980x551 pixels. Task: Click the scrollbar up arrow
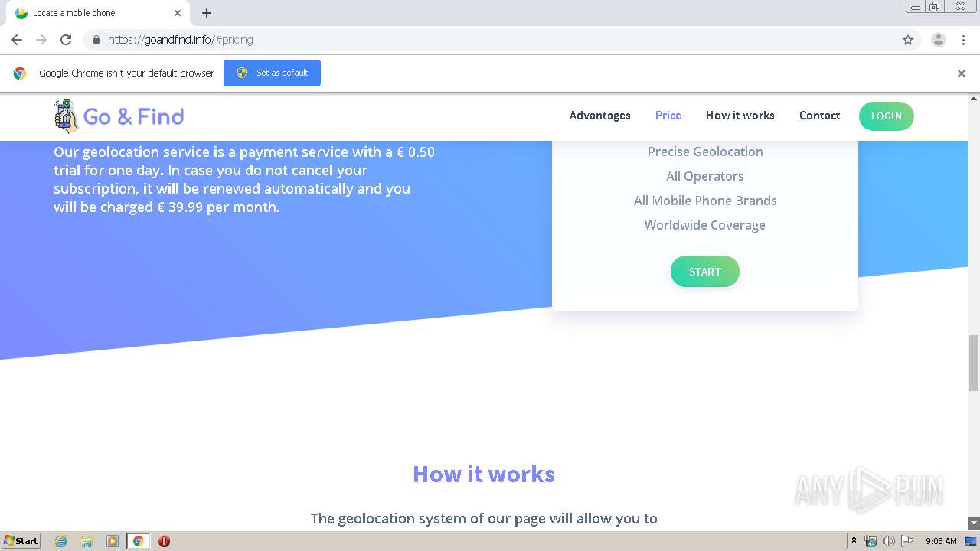[974, 99]
